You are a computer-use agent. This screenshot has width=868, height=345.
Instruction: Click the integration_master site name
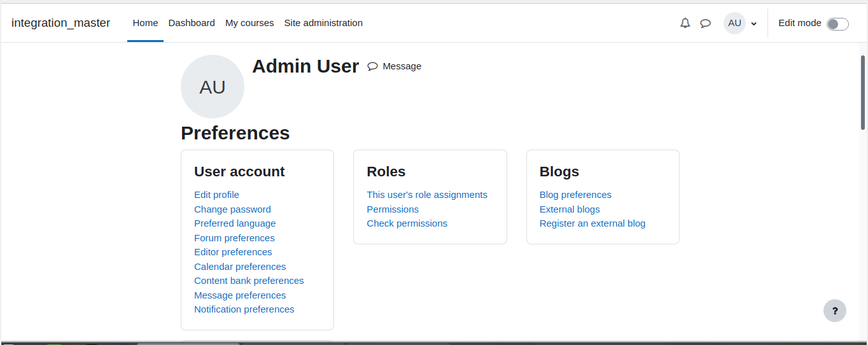[61, 23]
